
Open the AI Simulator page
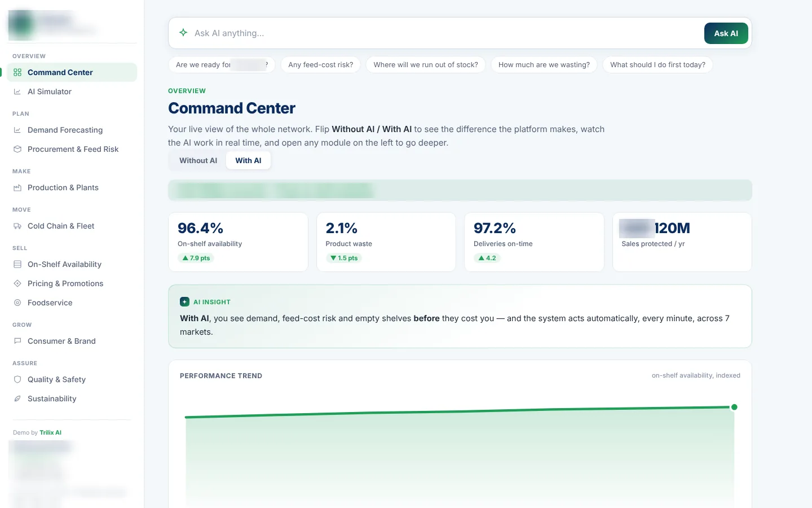tap(72, 91)
